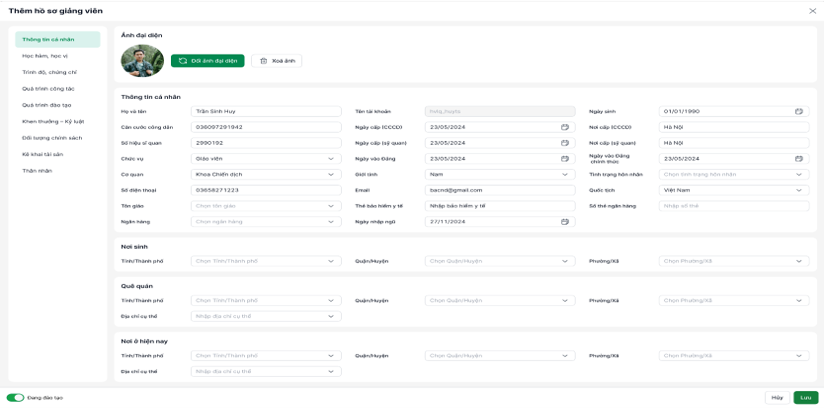
Task: Switch to Học hàm, học vị tab
Action: point(45,56)
